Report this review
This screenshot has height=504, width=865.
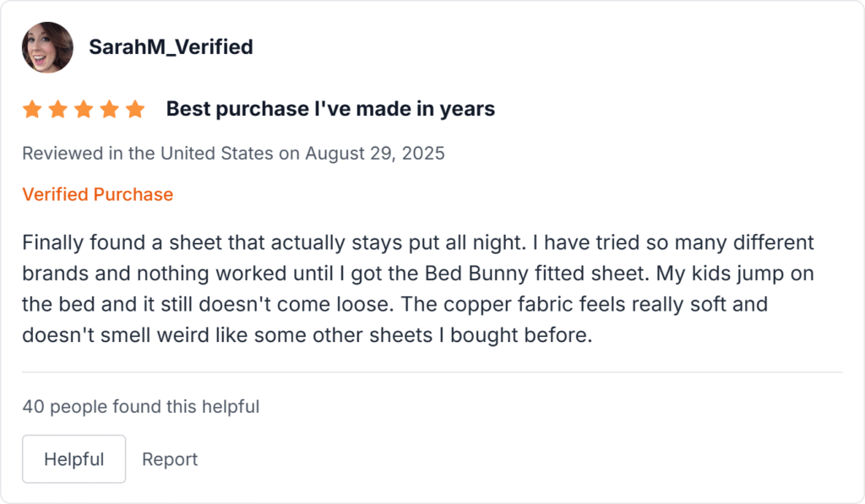[170, 459]
